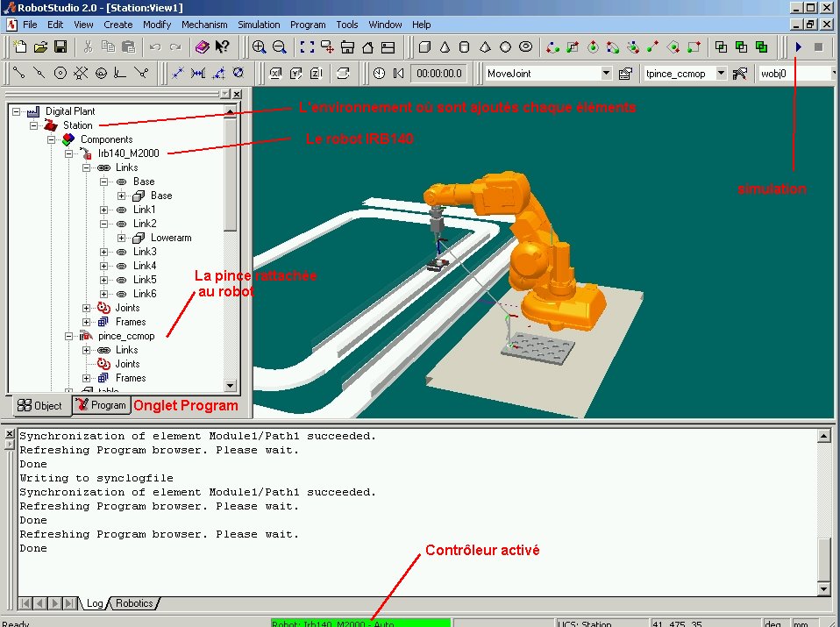Create a torus solid from toolbar
The height and width of the screenshot is (627, 840).
click(525, 46)
